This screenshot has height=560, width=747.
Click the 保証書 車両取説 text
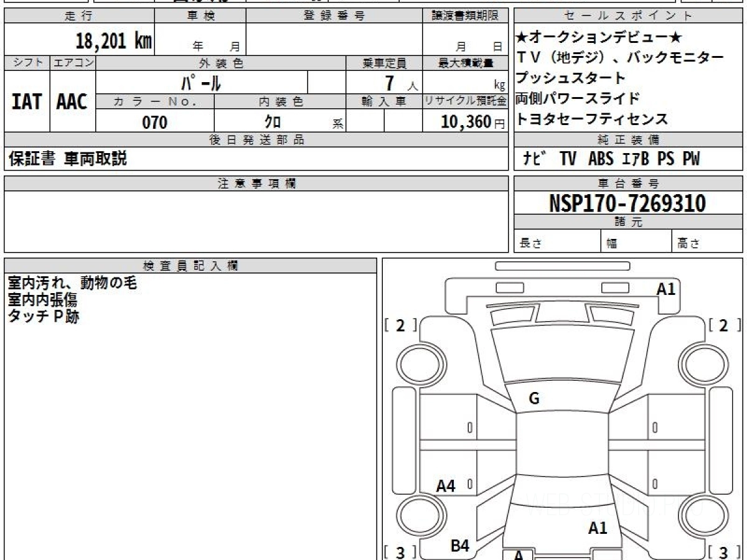point(68,159)
